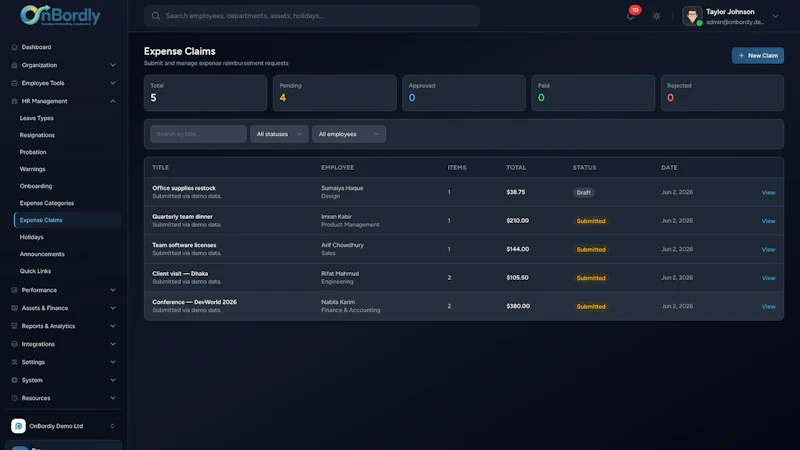Click the System sidebar icon

14,380
